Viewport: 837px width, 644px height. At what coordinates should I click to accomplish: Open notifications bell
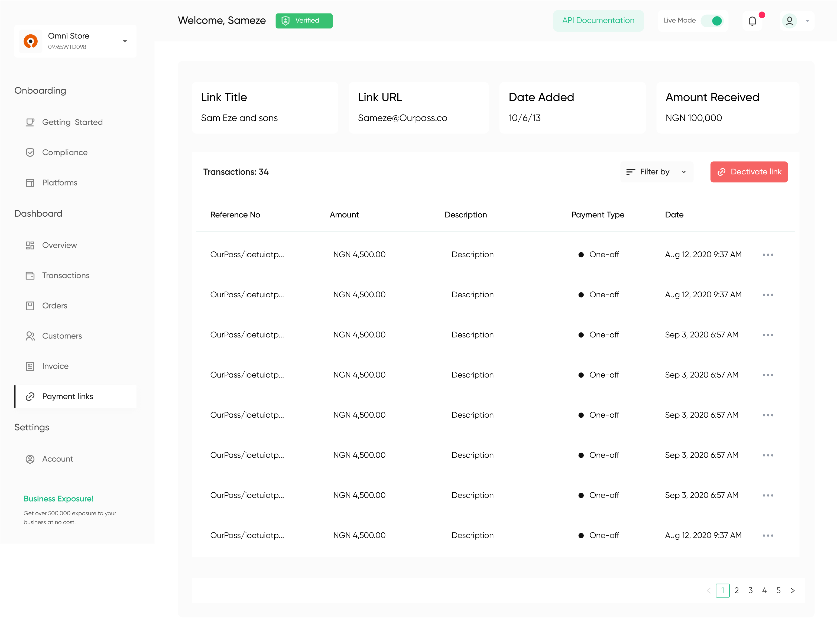coord(752,21)
